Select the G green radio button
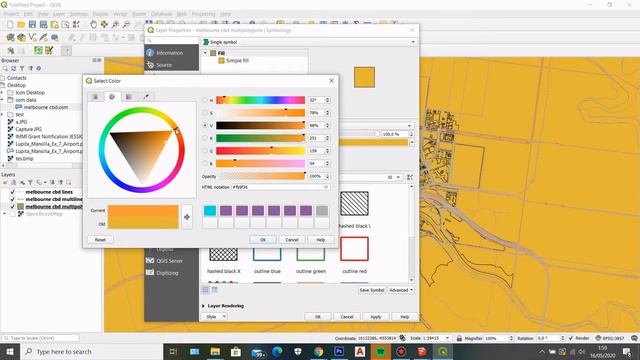The width and height of the screenshot is (640, 360). (x=205, y=151)
